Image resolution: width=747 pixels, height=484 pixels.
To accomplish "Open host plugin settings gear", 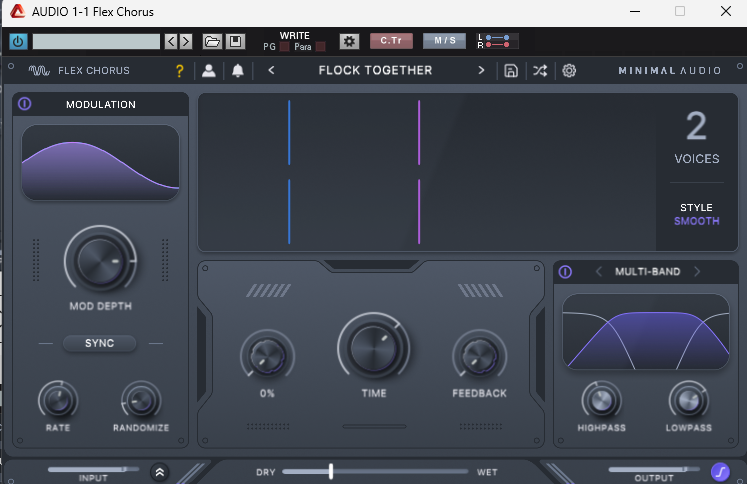I will point(349,41).
